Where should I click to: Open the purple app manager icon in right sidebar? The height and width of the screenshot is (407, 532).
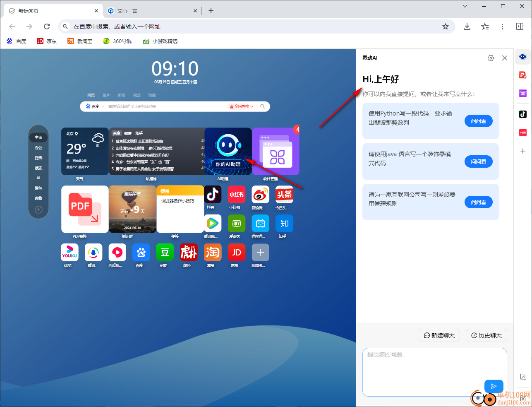click(523, 93)
